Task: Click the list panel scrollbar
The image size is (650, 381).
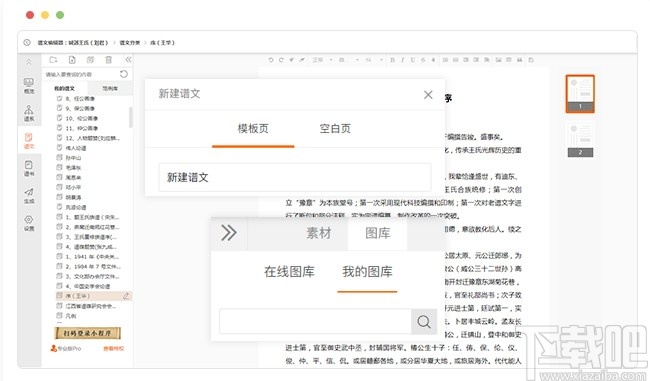Action: [x=131, y=118]
